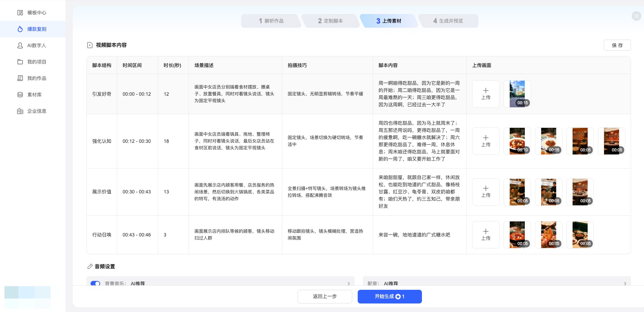Toggle the 背景音乐 switch off

95,283
